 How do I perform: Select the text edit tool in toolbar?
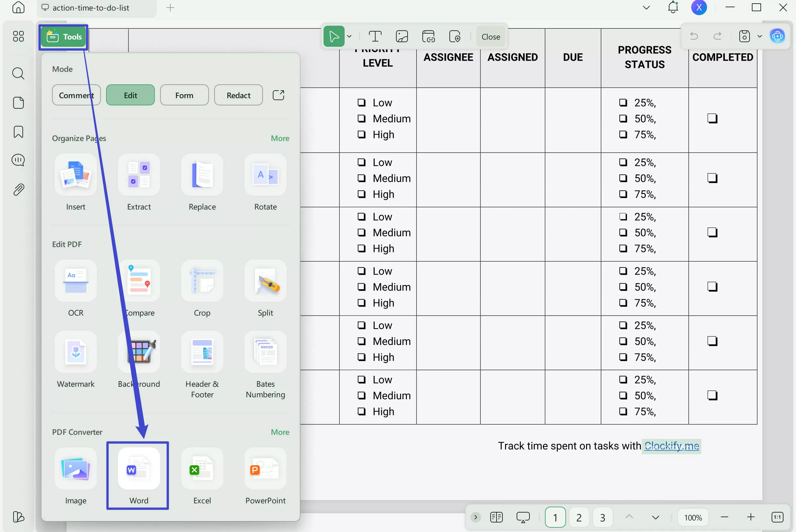point(375,36)
